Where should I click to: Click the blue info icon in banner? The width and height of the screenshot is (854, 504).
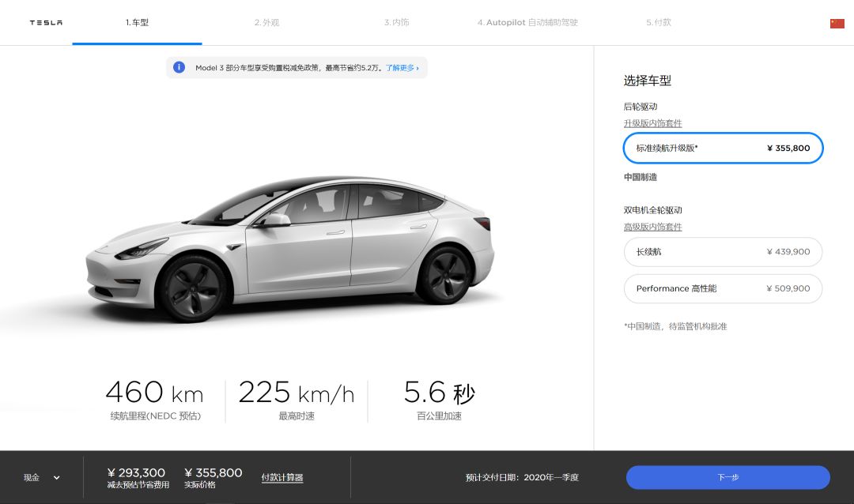coord(179,67)
